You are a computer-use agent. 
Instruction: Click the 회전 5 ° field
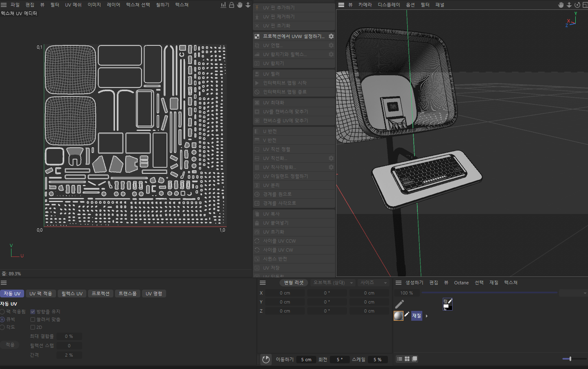(340, 360)
